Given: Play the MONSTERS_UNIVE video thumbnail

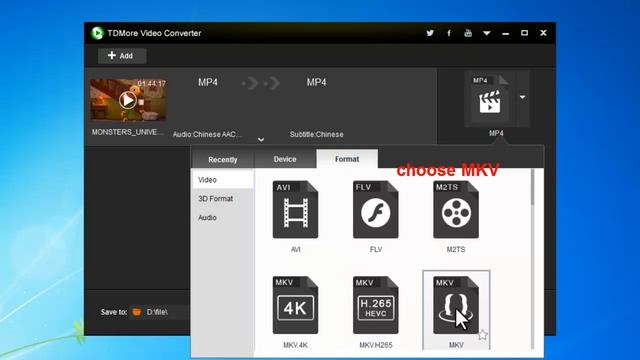Looking at the screenshot, I should point(128,100).
